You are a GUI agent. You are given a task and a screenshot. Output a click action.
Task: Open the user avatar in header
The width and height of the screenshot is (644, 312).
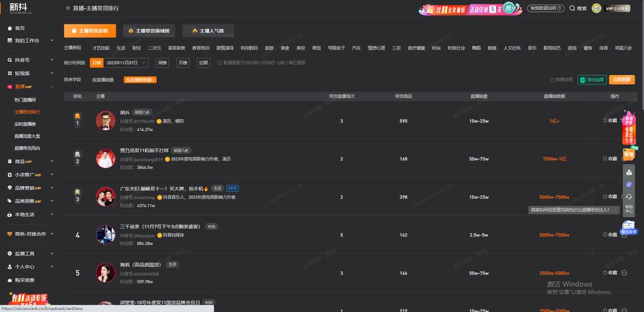(597, 8)
